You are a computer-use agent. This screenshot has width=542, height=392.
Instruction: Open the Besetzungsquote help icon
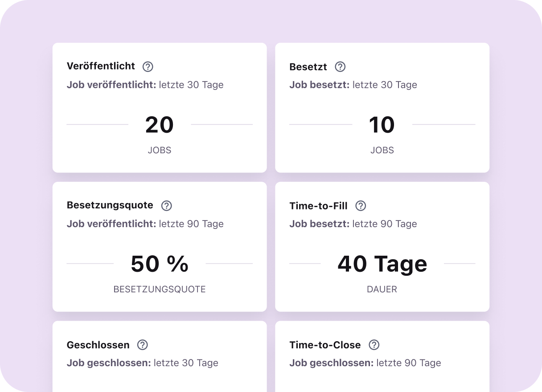(167, 205)
